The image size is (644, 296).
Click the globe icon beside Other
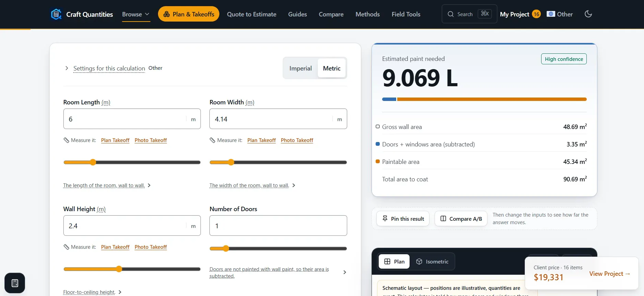551,14
